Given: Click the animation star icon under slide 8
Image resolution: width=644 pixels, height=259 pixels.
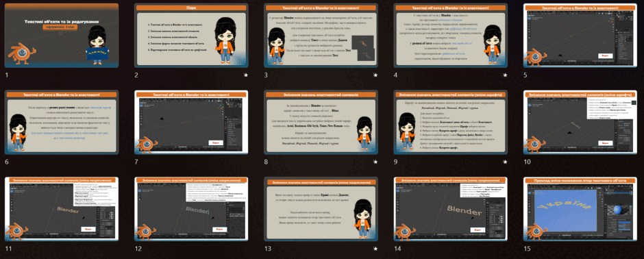Looking at the screenshot, I should (x=375, y=162).
